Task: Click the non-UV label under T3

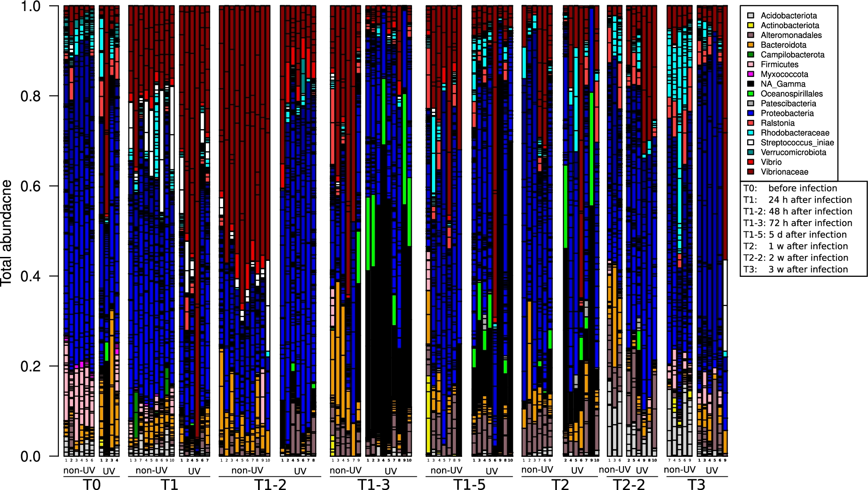Action: click(x=680, y=470)
